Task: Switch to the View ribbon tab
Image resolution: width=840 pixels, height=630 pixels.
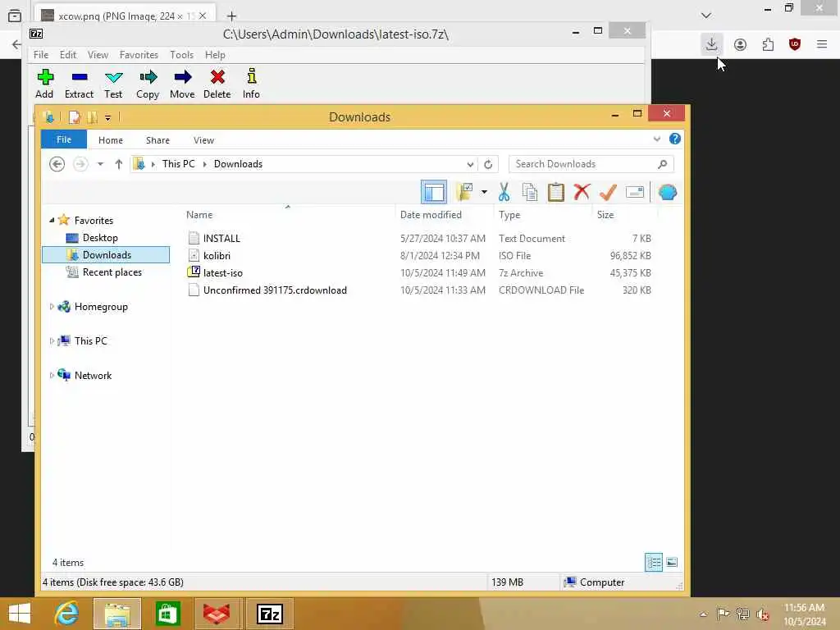Action: point(203,140)
